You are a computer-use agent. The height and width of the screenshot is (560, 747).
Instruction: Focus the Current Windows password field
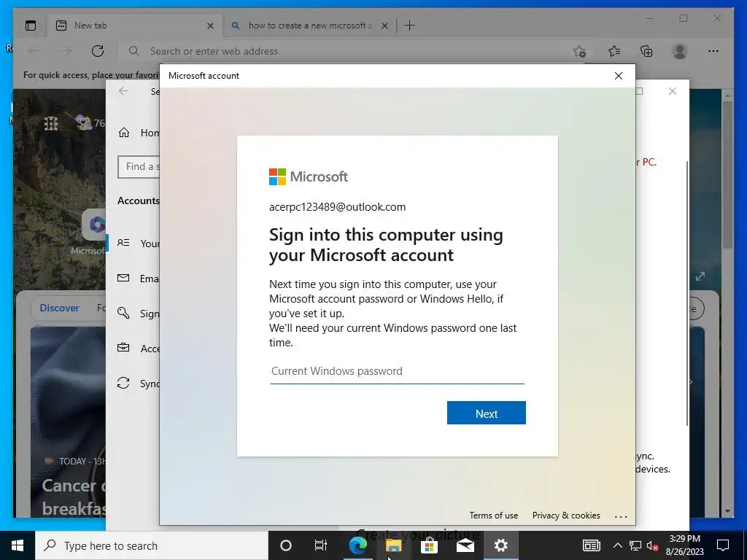(x=397, y=371)
